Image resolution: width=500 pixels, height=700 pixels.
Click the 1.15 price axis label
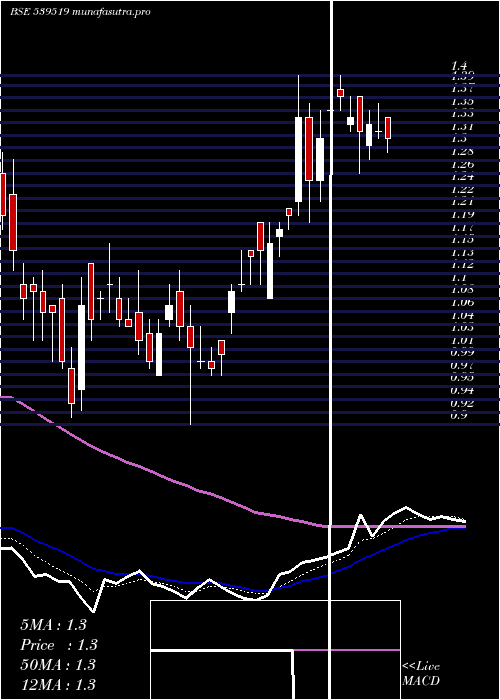[462, 240]
